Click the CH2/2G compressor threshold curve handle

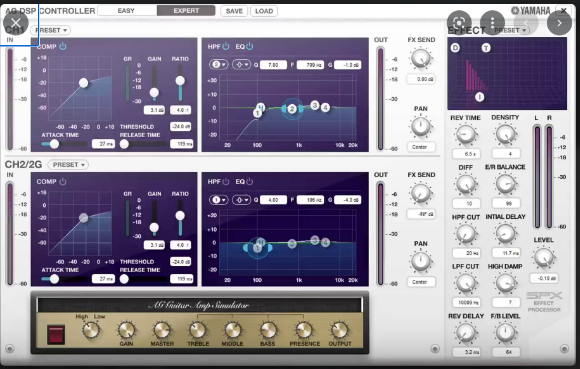84,218
